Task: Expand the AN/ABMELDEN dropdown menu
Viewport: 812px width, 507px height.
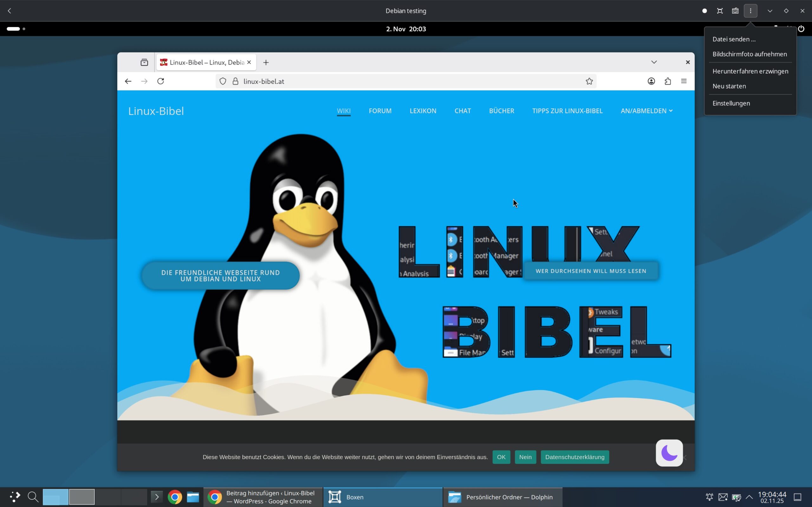Action: pos(646,111)
